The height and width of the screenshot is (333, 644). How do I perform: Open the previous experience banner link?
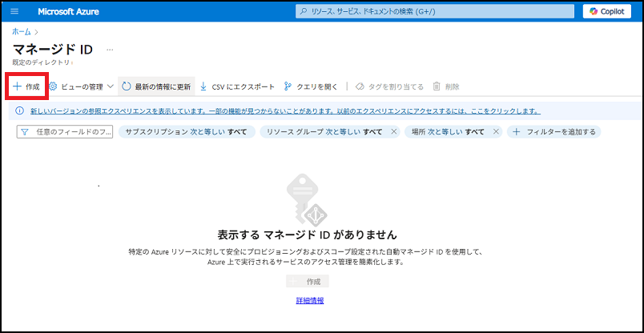(285, 111)
